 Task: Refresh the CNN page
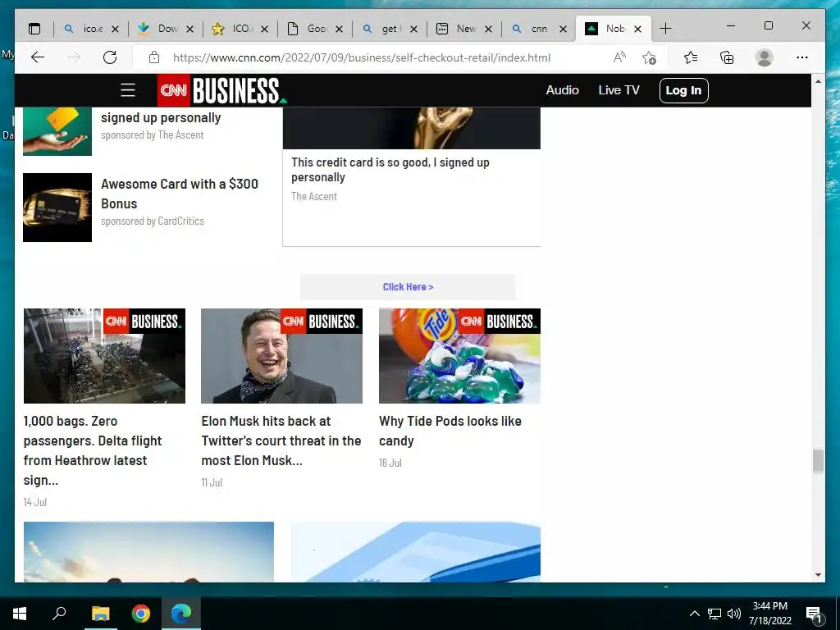[110, 57]
